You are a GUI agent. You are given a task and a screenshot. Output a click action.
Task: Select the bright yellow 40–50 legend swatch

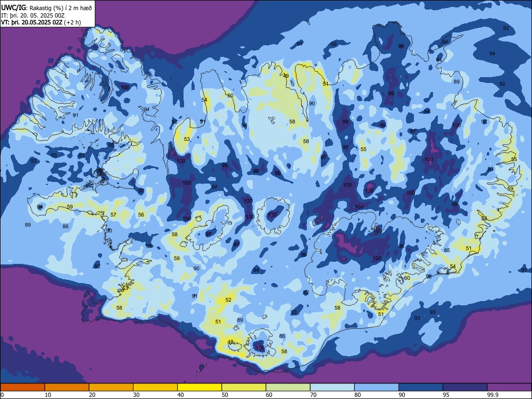[199, 387]
